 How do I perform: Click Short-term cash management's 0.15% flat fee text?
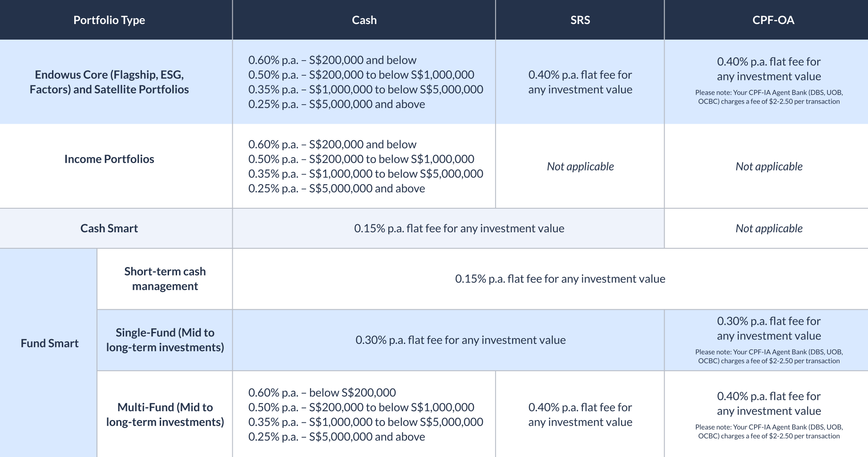(x=560, y=279)
